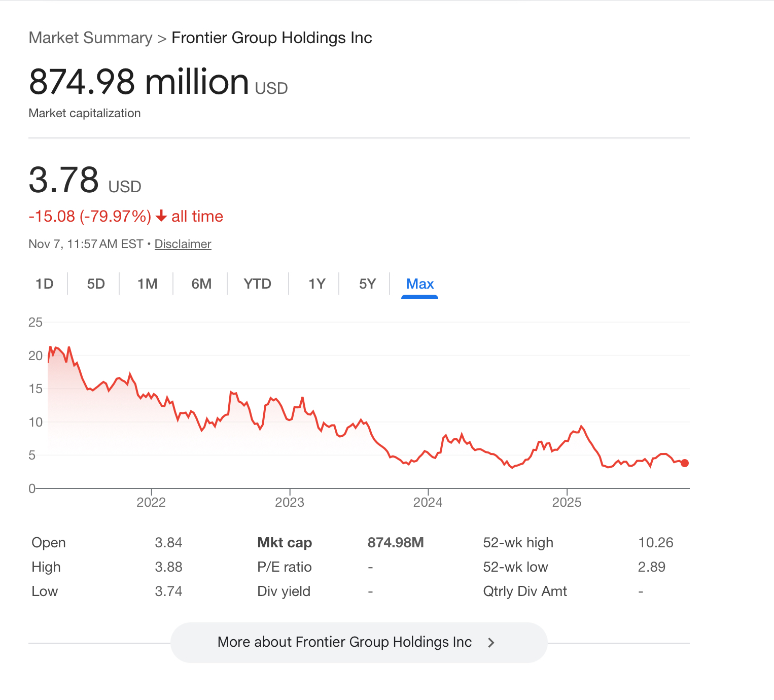The width and height of the screenshot is (774, 700).
Task: Click the Market Summary breadcrumb link
Action: point(90,38)
